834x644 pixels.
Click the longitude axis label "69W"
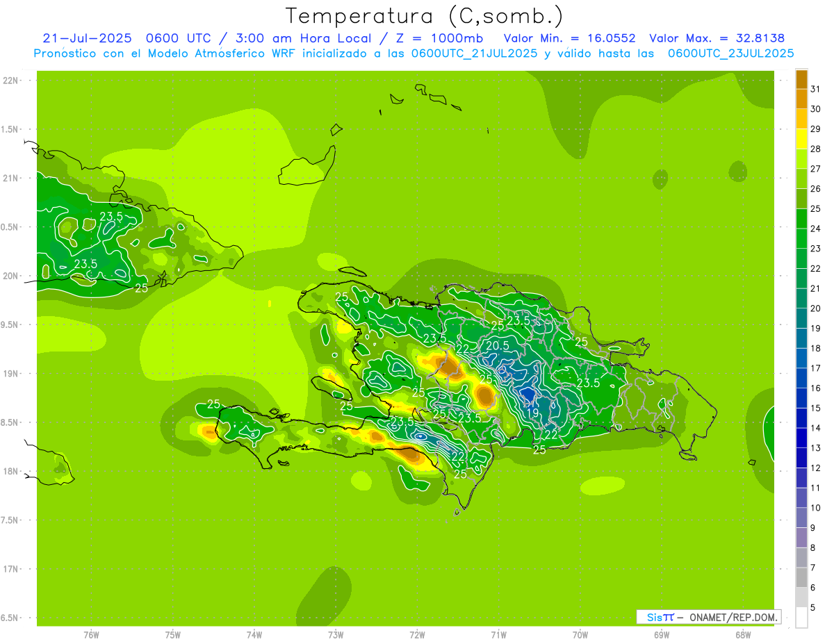pos(662,635)
